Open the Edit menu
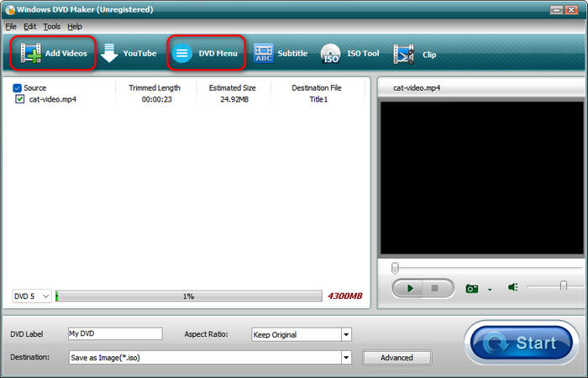This screenshot has width=588, height=378. click(30, 27)
